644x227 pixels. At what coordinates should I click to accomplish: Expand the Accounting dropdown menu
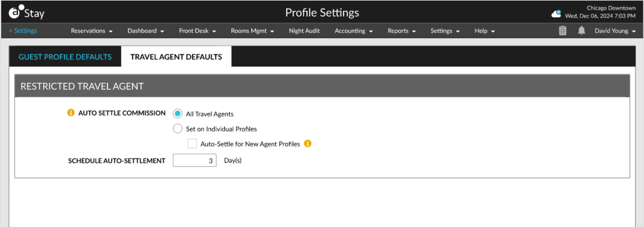354,31
